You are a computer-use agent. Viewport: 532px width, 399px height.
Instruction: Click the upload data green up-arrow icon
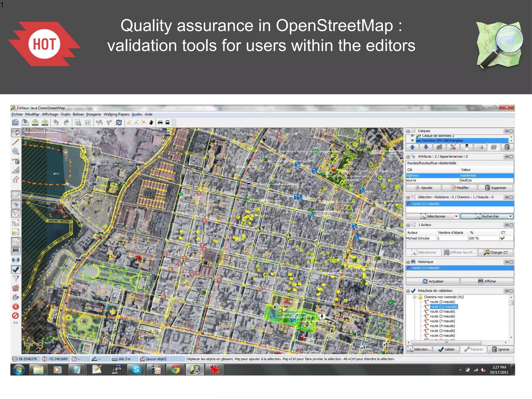point(45,122)
